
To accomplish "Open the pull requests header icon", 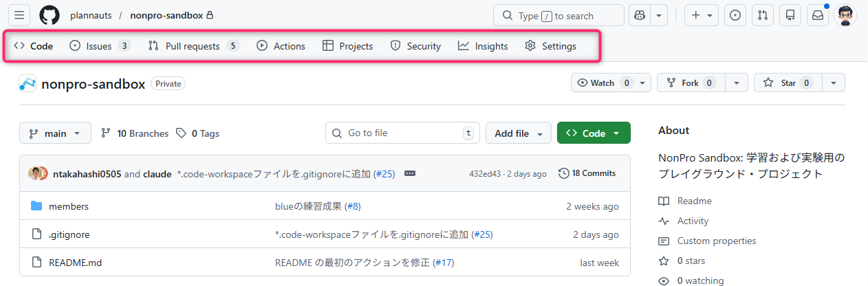I will coord(763,15).
